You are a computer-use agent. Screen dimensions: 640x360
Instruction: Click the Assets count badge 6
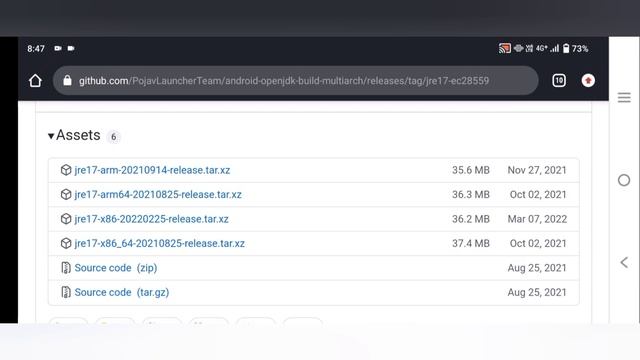(113, 137)
